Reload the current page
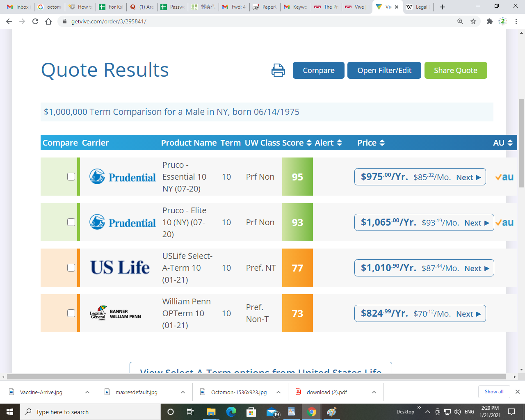This screenshot has width=525, height=420. tap(35, 21)
